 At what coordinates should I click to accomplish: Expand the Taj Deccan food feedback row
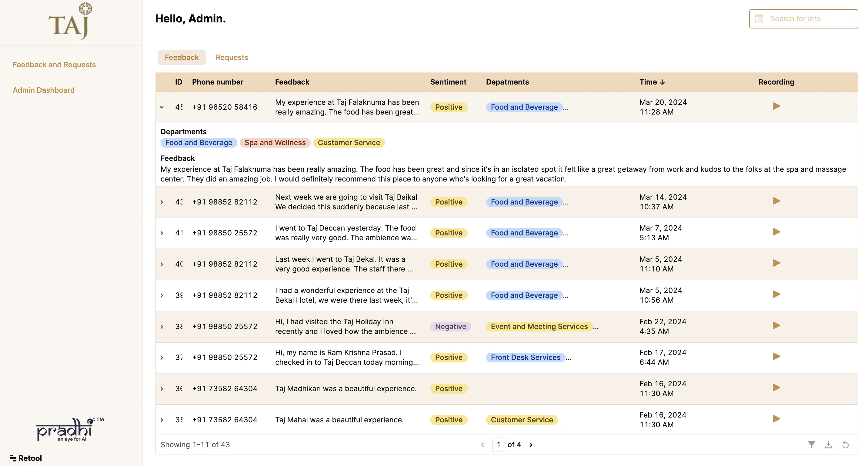162,233
